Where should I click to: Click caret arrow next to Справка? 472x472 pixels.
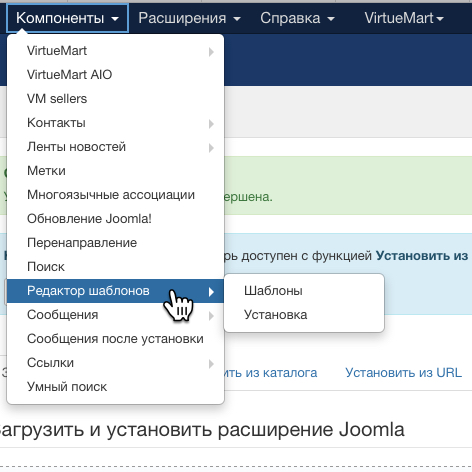point(331,19)
